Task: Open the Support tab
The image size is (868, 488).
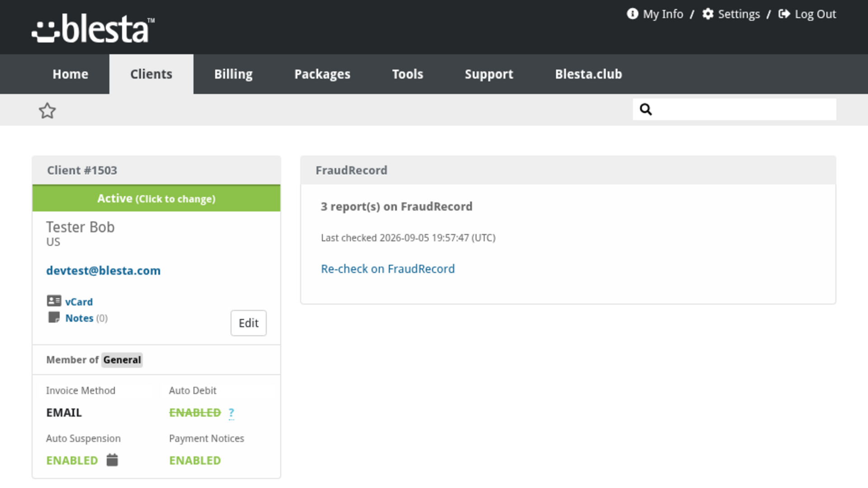Action: coord(489,74)
